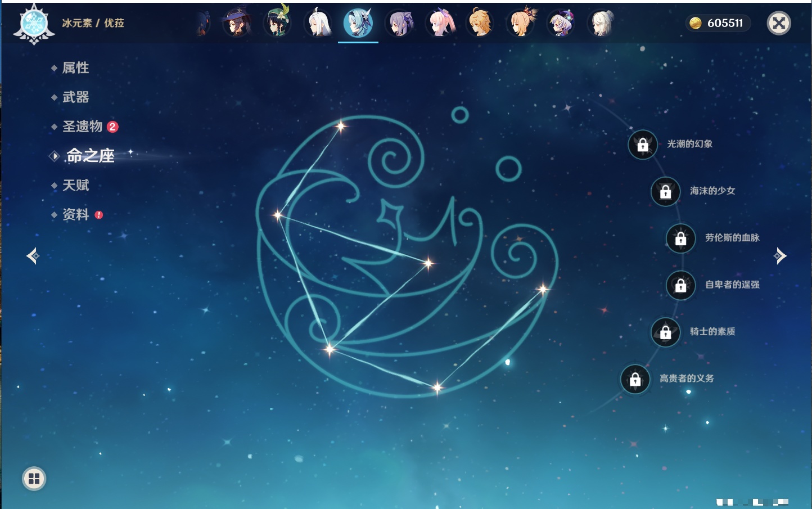Viewport: 812px width, 509px height.
Task: Click the 劳伦斯的血脉 constellation label
Action: pyautogui.click(x=732, y=238)
